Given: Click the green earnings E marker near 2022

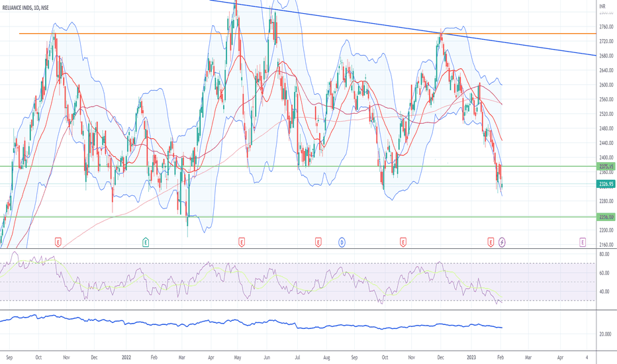Looking at the screenshot, I should tap(146, 242).
